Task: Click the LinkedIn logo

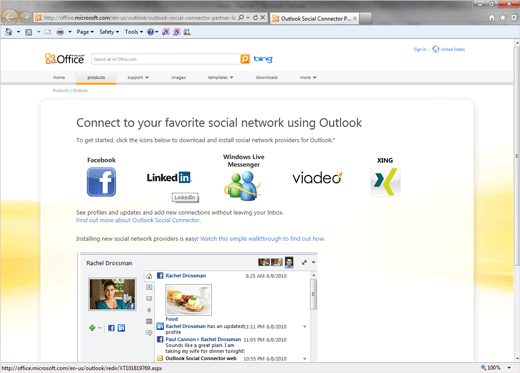Action: click(169, 177)
